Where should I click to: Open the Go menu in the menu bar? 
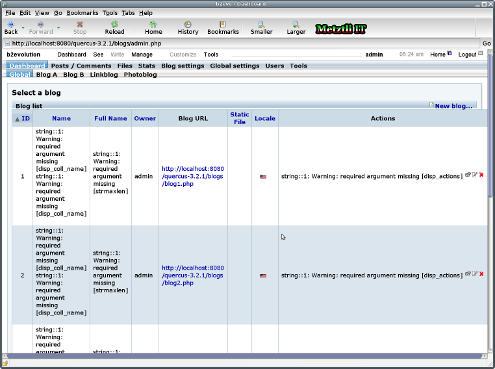[x=58, y=13]
